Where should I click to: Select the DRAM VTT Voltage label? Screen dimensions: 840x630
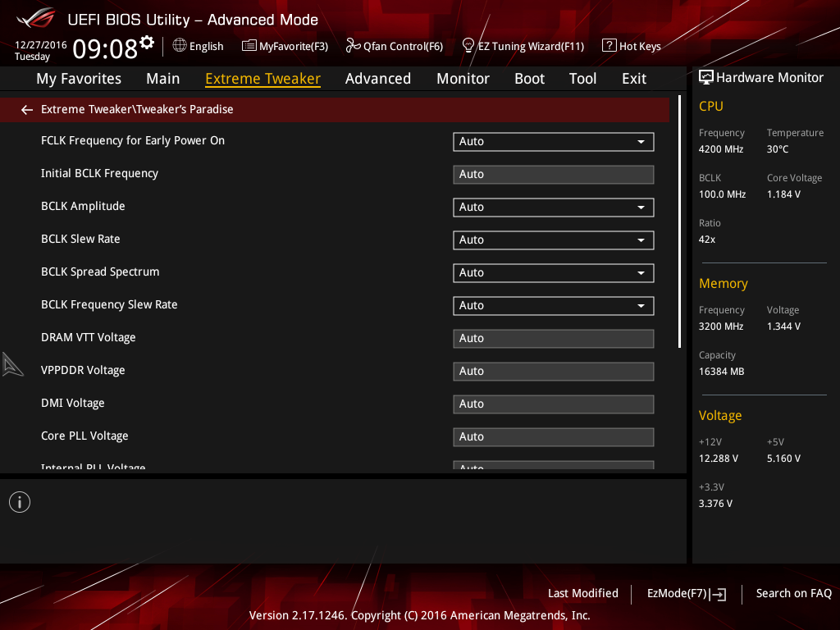89,337
